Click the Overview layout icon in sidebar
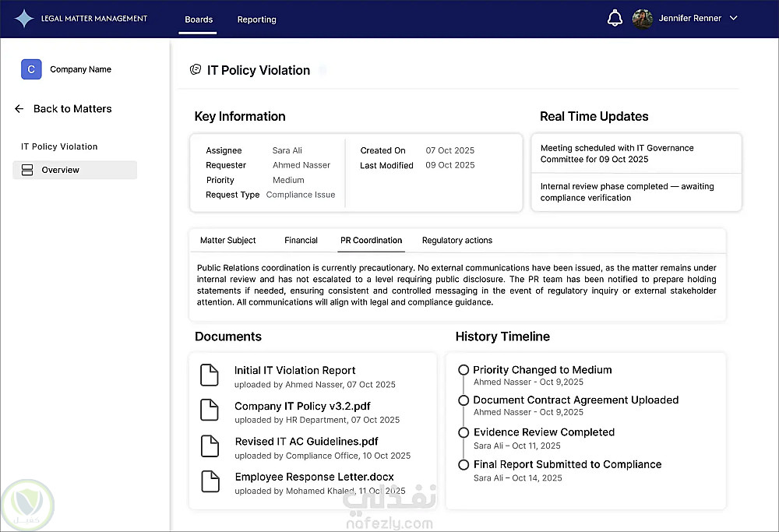The image size is (779, 532). 27,170
